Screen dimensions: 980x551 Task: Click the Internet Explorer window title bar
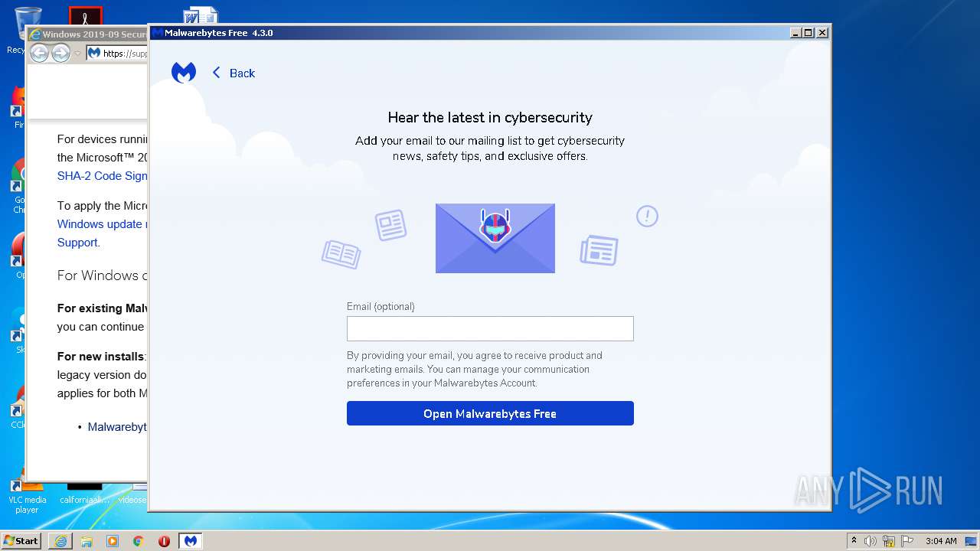[88, 34]
